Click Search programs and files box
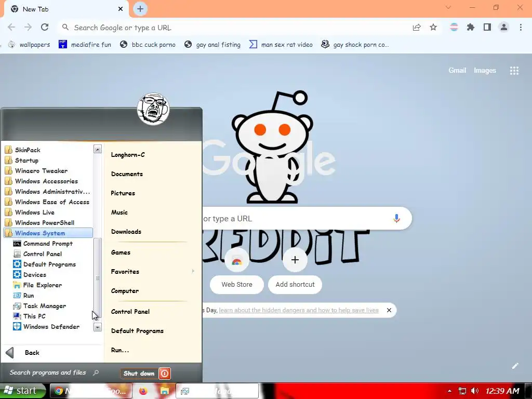The image size is (532, 399). pos(54,373)
